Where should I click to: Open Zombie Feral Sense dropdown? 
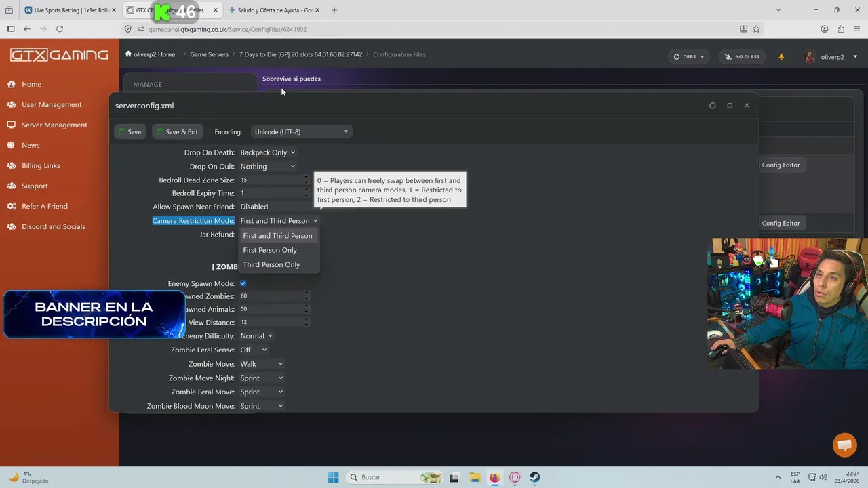click(254, 350)
